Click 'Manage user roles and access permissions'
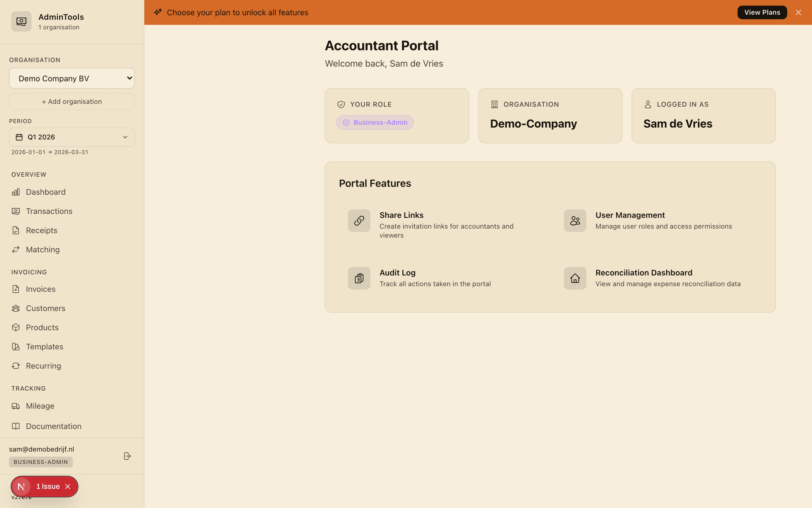Viewport: 812px width, 508px height. pos(663,226)
